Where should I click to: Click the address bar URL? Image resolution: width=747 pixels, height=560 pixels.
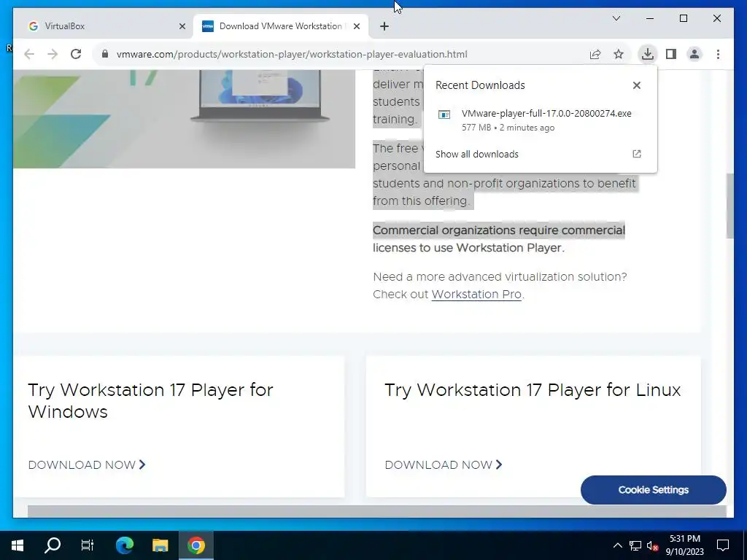coord(292,54)
